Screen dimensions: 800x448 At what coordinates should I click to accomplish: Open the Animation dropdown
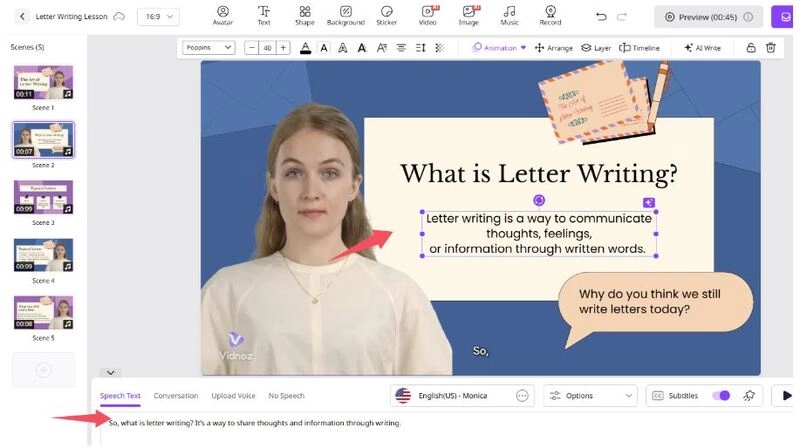tap(499, 47)
